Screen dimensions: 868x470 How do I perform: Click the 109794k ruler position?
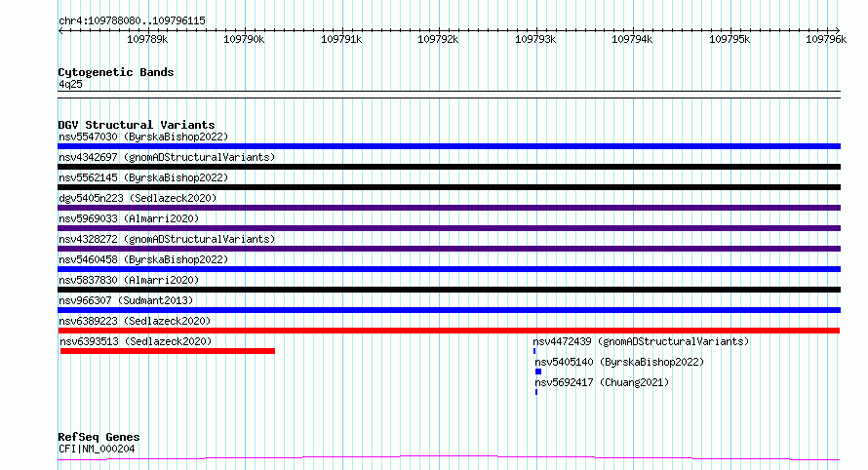[632, 39]
